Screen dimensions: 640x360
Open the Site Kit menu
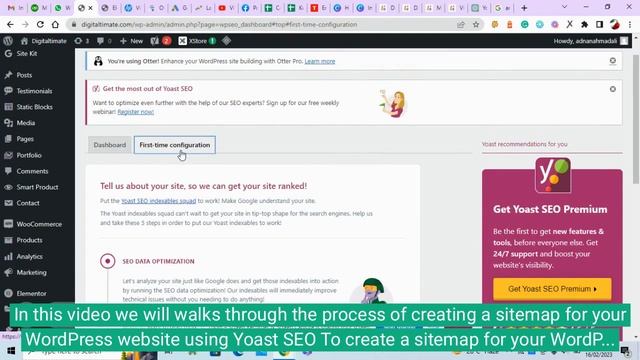(x=20, y=53)
